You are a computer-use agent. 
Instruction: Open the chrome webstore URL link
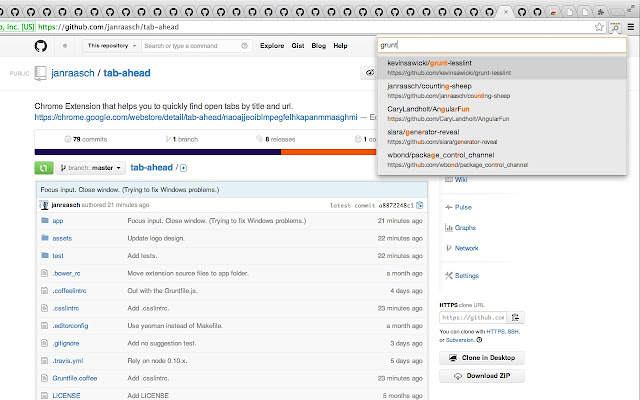196,117
